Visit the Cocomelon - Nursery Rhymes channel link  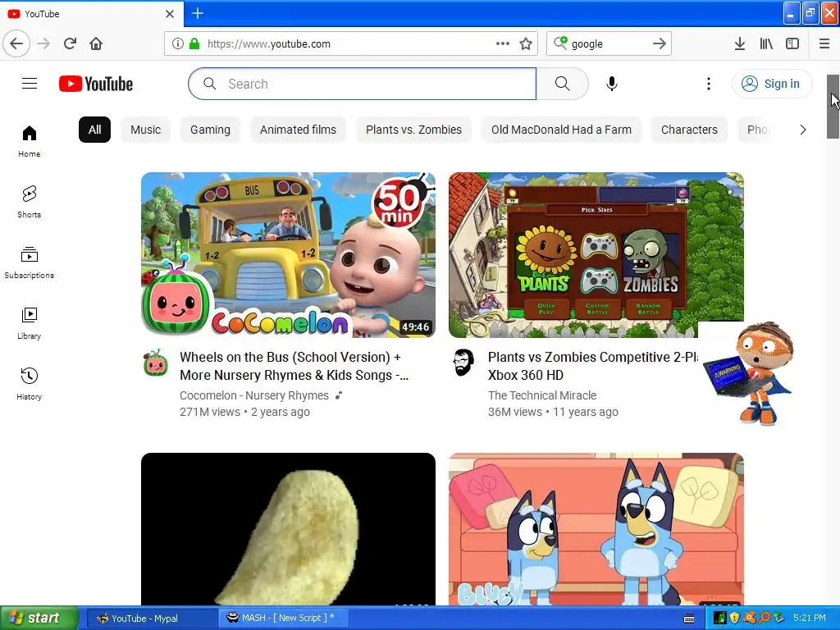(x=254, y=395)
